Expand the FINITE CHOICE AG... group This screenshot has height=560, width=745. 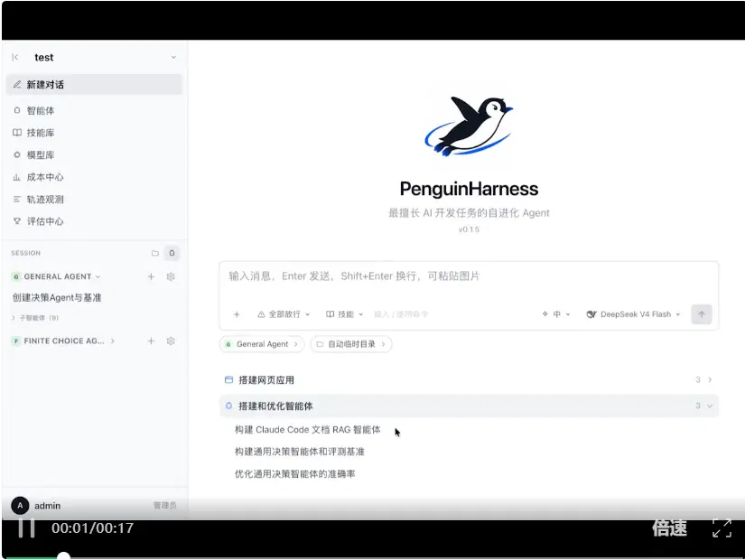click(113, 341)
